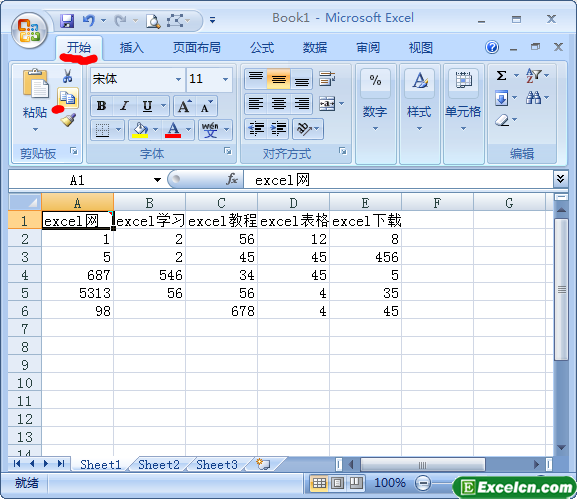Open the Sheet2 worksheet tab
Screen dimensions: 577x499
(x=159, y=465)
